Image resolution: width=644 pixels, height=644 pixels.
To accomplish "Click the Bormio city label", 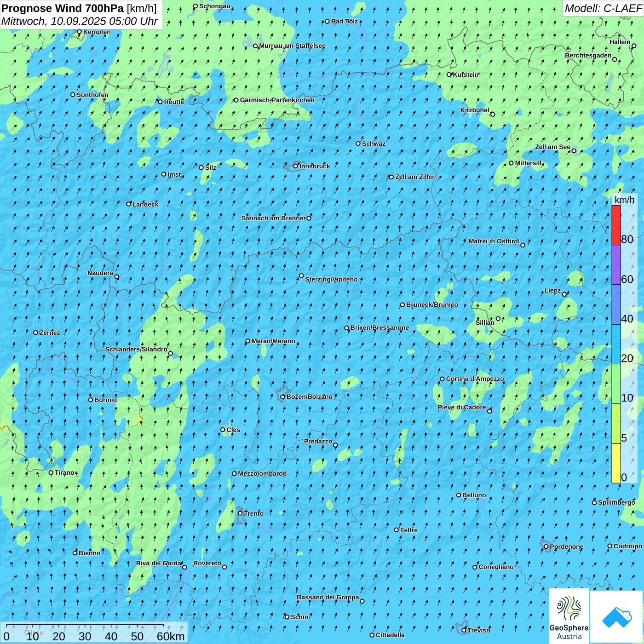I will click(x=106, y=400).
